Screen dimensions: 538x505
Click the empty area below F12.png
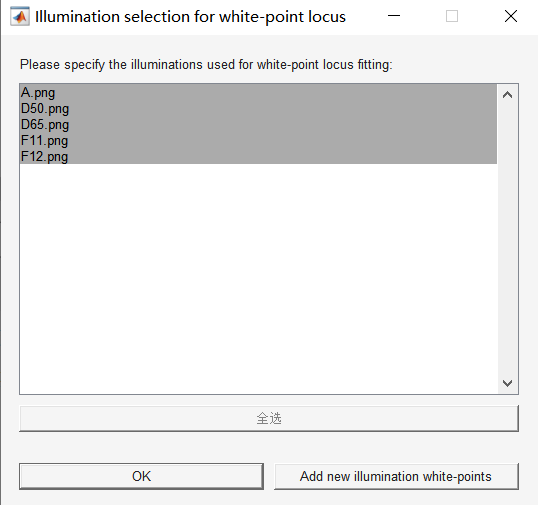[x=258, y=278]
